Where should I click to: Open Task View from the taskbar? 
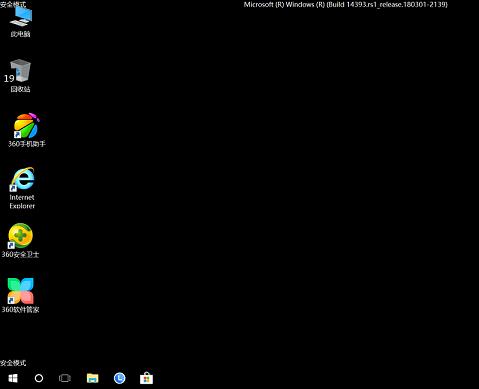coord(65,378)
